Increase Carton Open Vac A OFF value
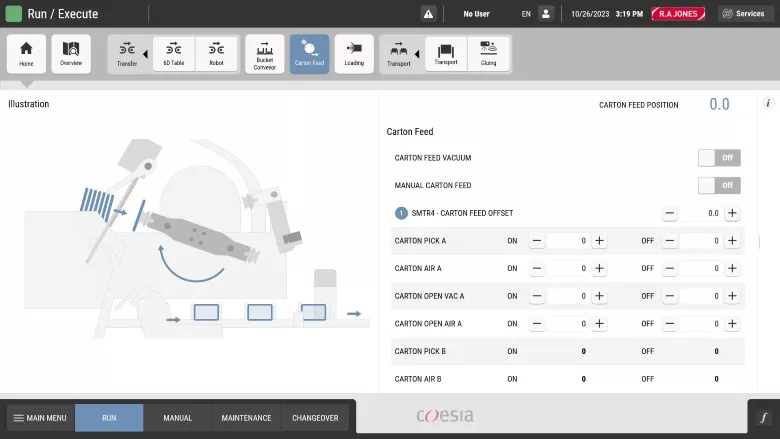Screen dimensions: 780x439 tap(732, 296)
